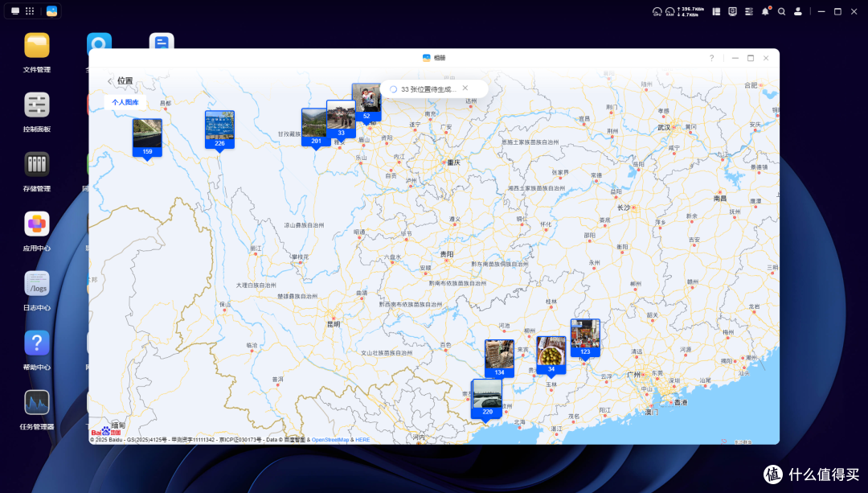Image resolution: width=868 pixels, height=493 pixels.
Task: Click the 遵义 city label on map
Action: click(x=454, y=219)
